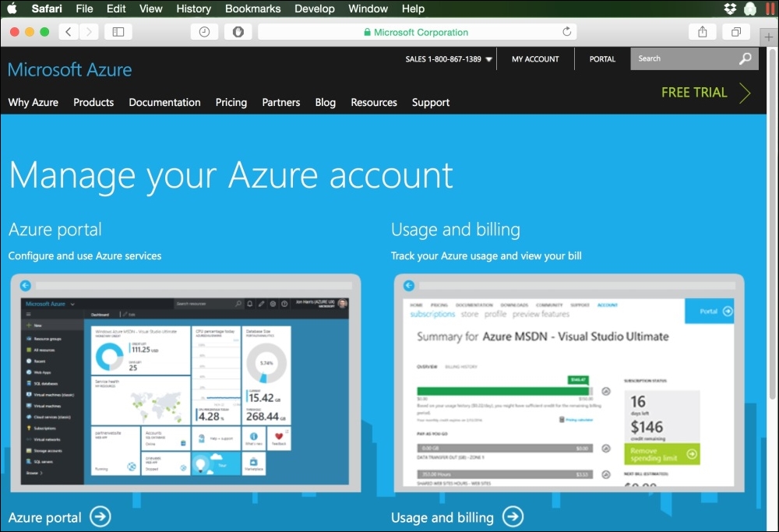Open the Bookmarks menu

click(x=253, y=9)
